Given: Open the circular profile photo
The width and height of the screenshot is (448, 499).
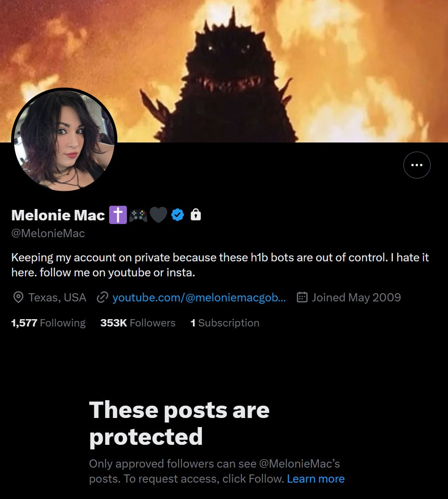Looking at the screenshot, I should click(64, 140).
